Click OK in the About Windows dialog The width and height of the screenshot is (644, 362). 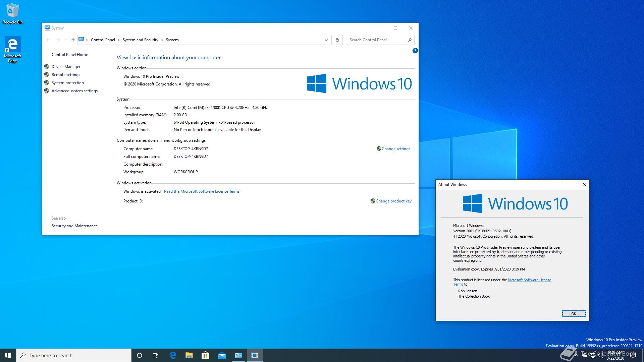[x=574, y=314]
